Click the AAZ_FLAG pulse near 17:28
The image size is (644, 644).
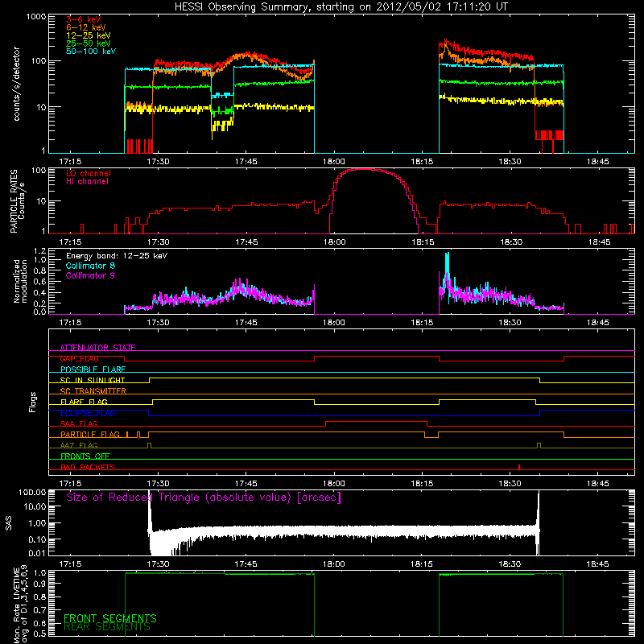[149, 445]
